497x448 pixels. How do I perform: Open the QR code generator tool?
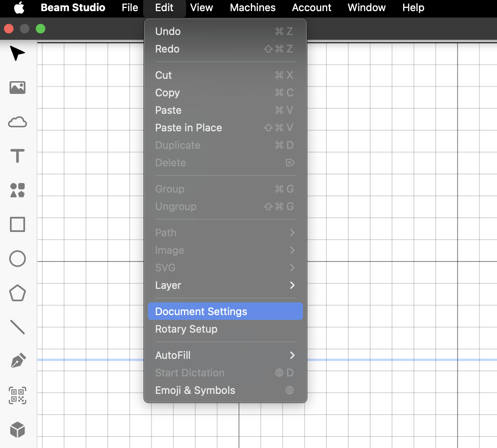17,395
